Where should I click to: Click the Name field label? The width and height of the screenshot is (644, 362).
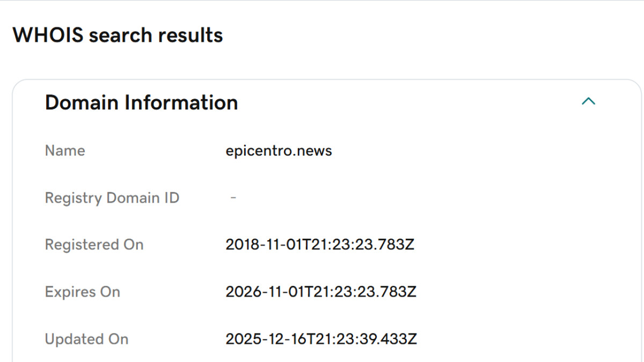(65, 151)
